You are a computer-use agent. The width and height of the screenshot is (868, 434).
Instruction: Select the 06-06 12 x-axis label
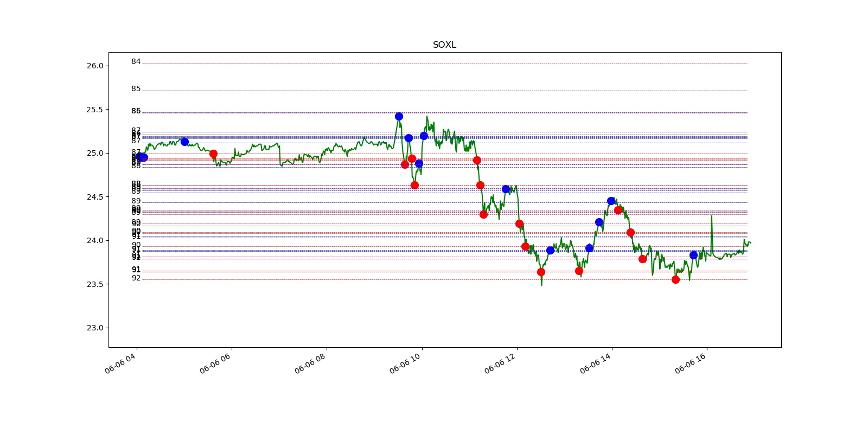500,363
